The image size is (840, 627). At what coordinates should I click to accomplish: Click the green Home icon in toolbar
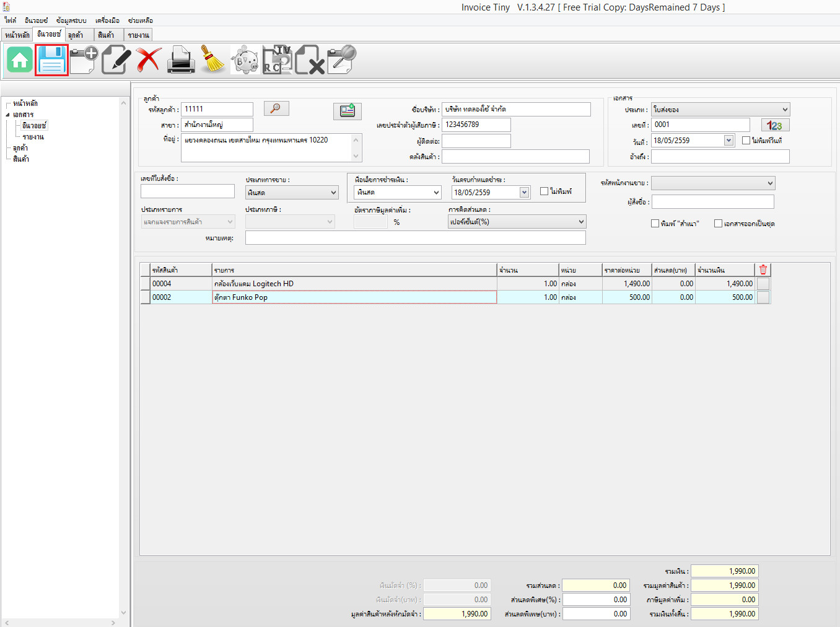20,60
